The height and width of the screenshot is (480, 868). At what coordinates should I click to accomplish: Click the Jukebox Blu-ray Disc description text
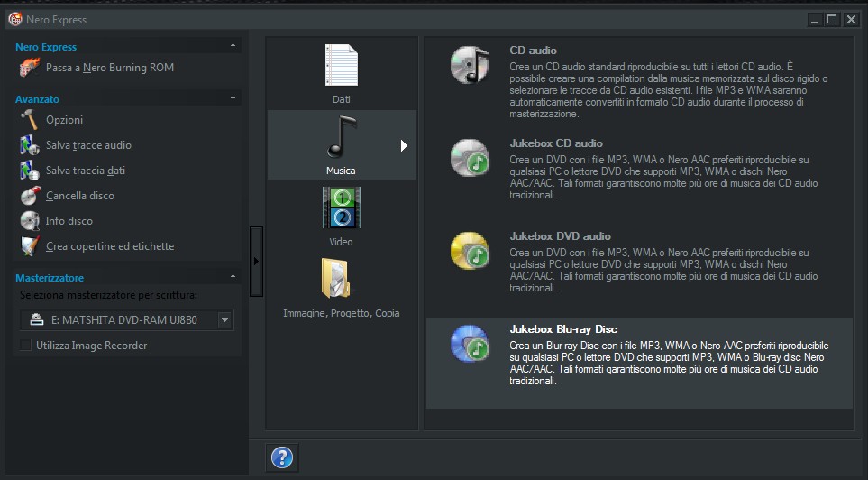click(x=670, y=363)
